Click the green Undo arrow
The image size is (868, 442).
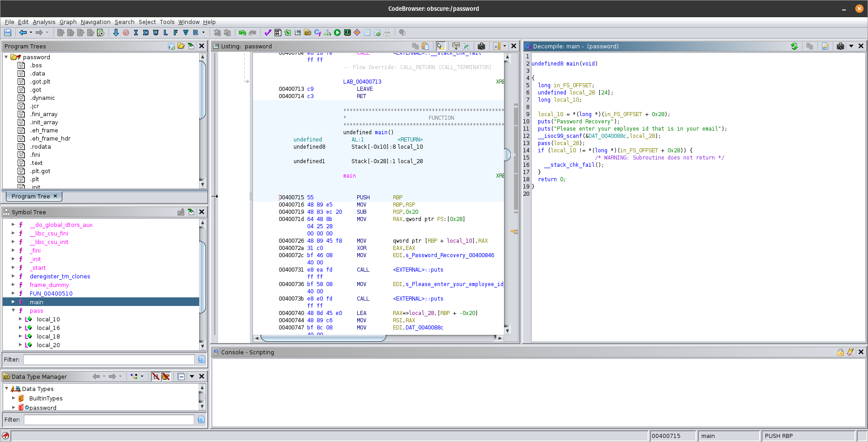[243, 33]
